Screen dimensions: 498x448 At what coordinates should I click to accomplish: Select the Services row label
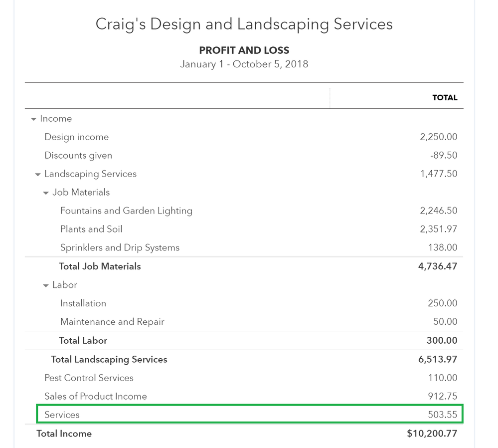coord(62,415)
